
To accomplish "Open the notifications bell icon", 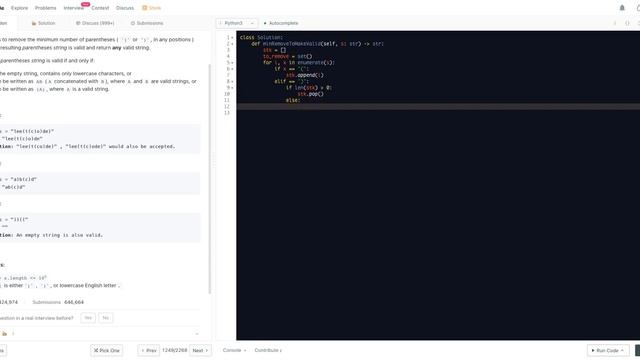I will (x=622, y=8).
